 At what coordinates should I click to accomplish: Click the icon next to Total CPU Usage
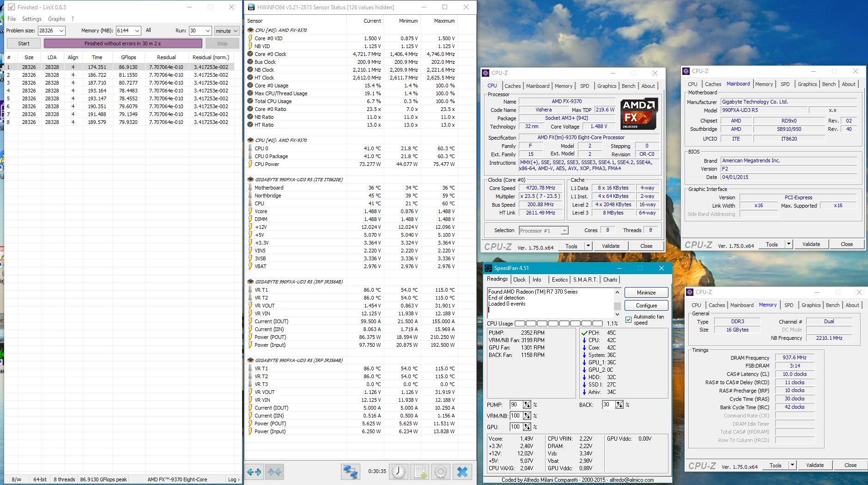click(250, 101)
